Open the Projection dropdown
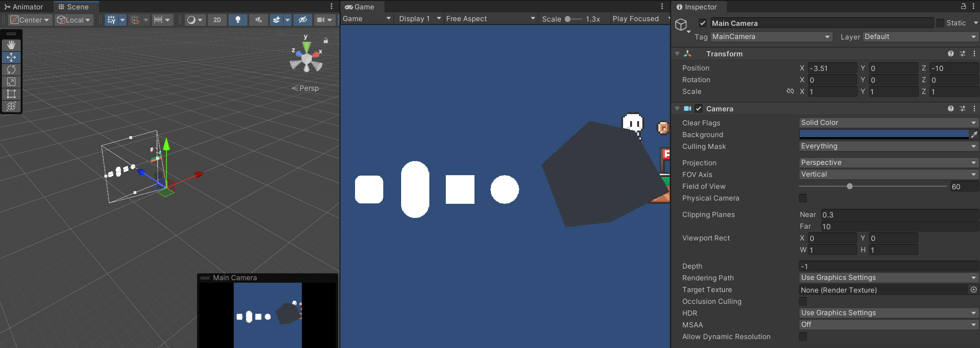Image resolution: width=980 pixels, height=348 pixels. click(x=889, y=162)
